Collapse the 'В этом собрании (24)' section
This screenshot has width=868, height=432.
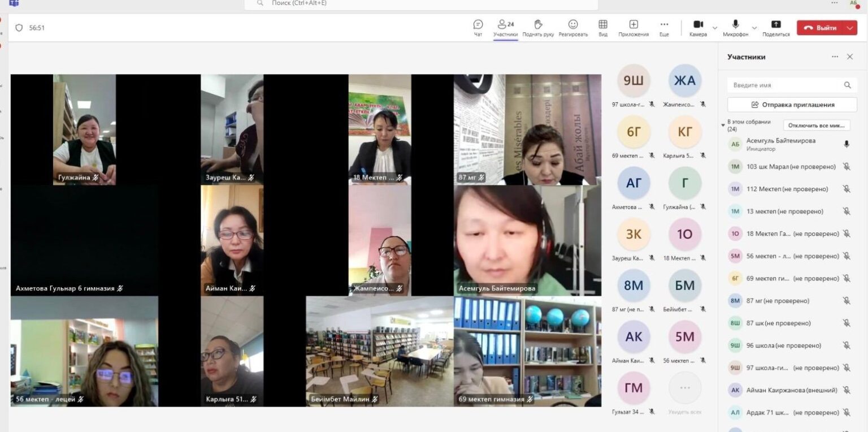coord(723,125)
